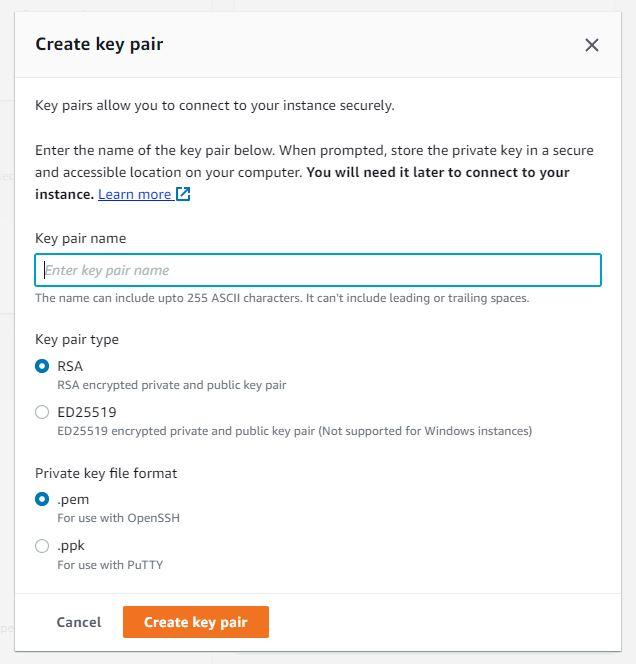Close the Create key pair dialog
Viewport: 636px width, 664px height.
coord(591,45)
